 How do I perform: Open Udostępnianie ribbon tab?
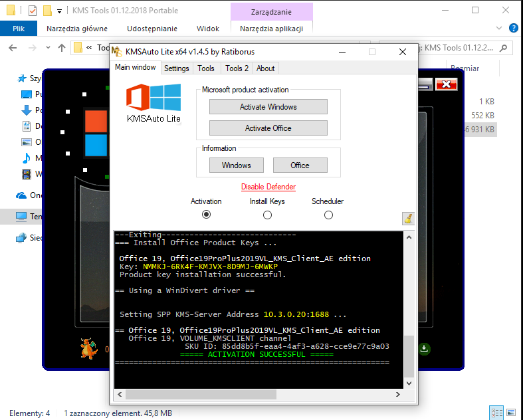coord(152,29)
